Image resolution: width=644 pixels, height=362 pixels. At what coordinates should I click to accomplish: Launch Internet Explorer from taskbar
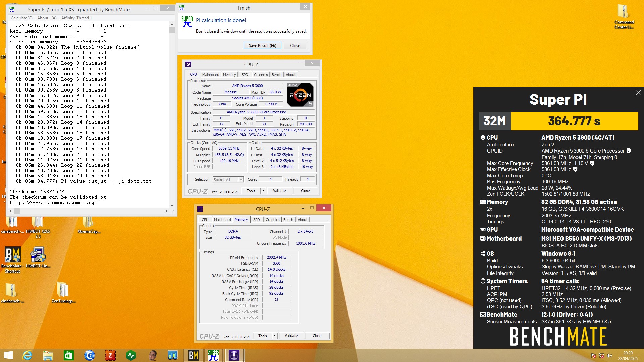point(27,355)
